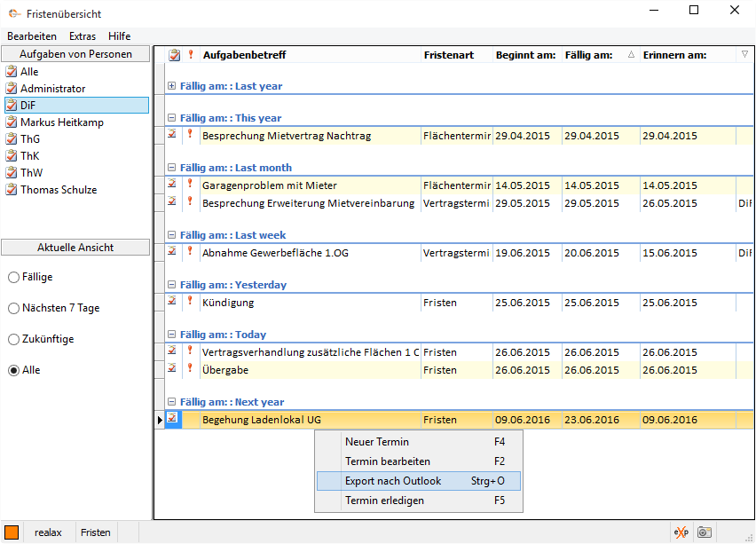Screen dimensions: 756x544
Task: Choose Neuer Termin from context menu
Action: [x=419, y=442]
